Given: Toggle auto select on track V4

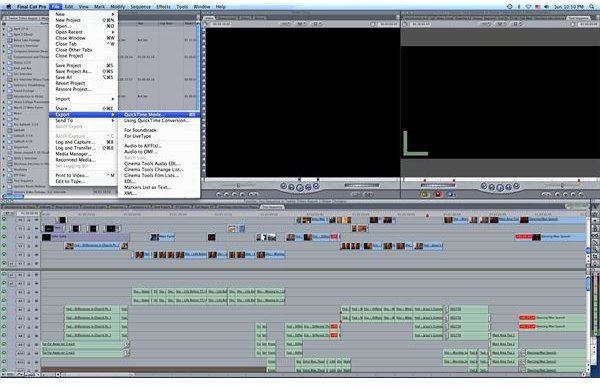Looking at the screenshot, I should 36,237.
